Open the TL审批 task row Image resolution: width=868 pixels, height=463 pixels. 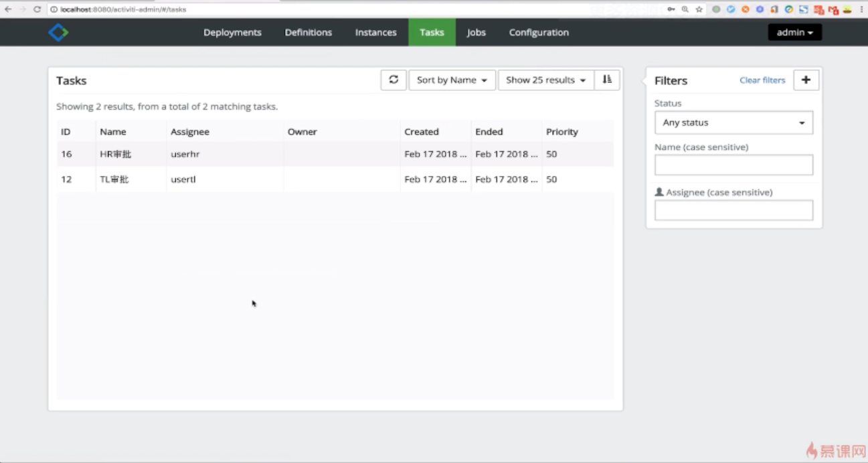pos(335,179)
